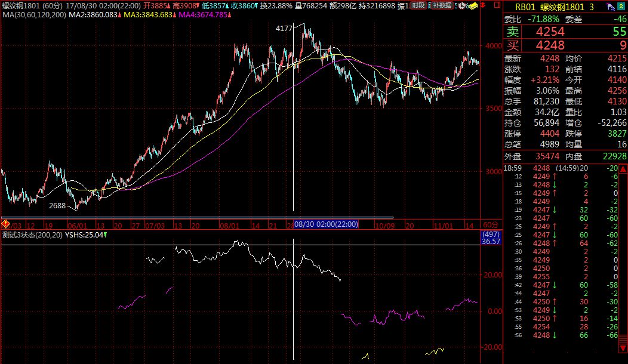Click the 最高 4256 high value
This screenshot has width=628, height=364.
[617, 91]
